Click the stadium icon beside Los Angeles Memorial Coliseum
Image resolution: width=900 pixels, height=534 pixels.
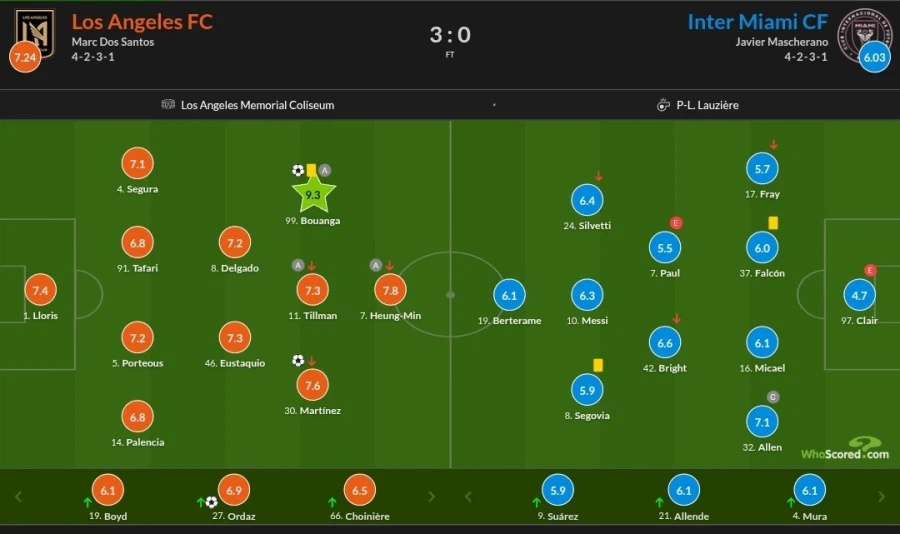168,105
